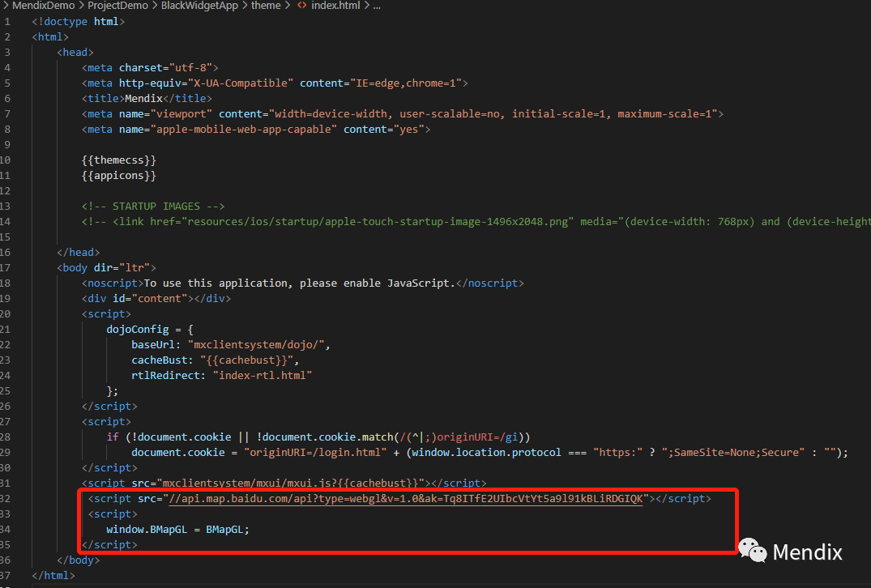
Task: Place cursor on the closing "</body>" tag
Action: [79, 560]
